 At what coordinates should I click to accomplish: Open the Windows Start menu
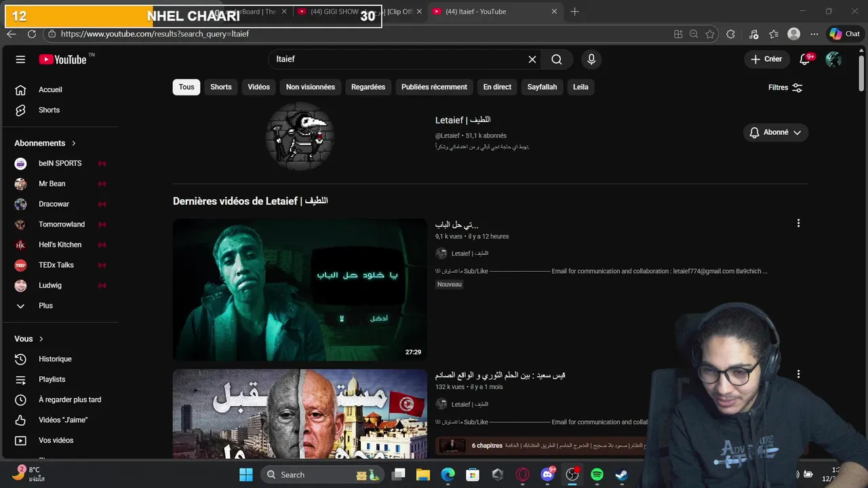tap(245, 474)
